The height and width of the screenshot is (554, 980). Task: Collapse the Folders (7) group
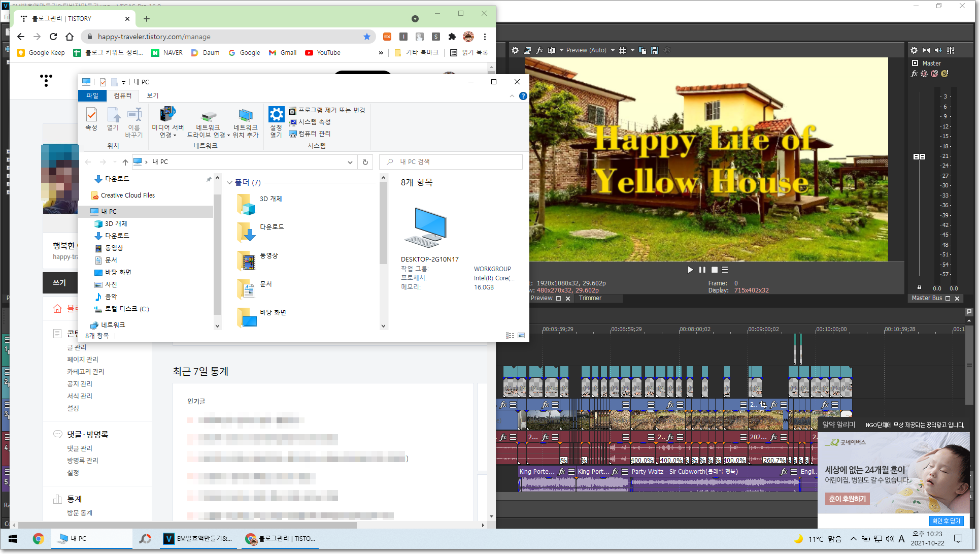click(229, 183)
